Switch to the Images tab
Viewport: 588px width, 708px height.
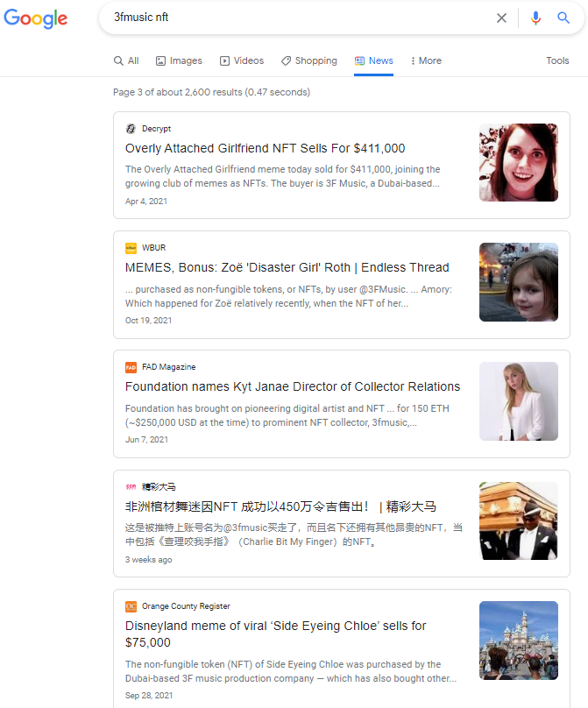[179, 60]
